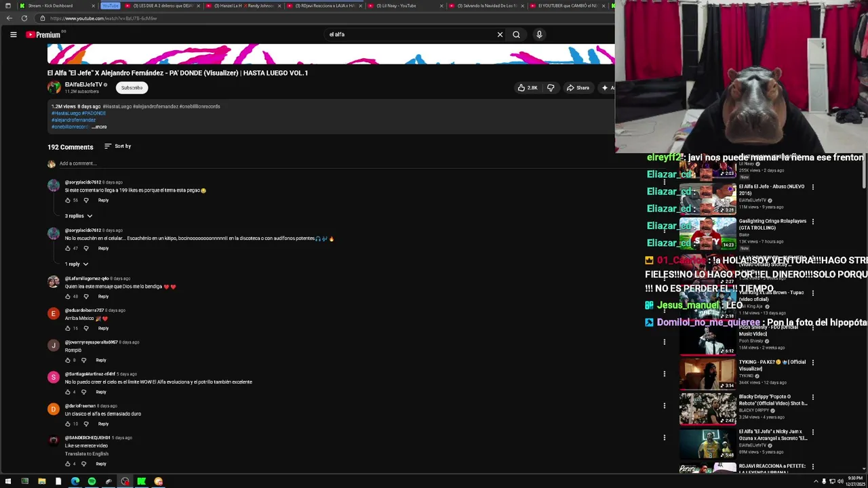The width and height of the screenshot is (868, 488).
Task: Switch to 'Salvando la Navidad' tab
Action: 485,5
